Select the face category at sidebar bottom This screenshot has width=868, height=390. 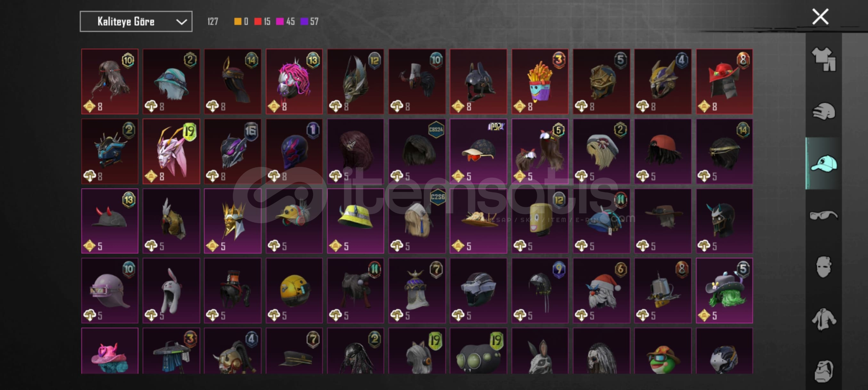824,370
